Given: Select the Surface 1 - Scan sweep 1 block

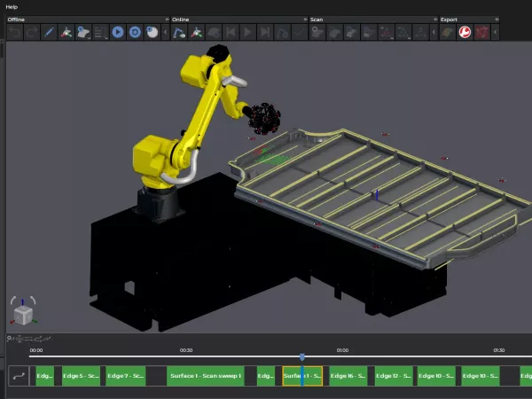Looking at the screenshot, I should (x=206, y=376).
